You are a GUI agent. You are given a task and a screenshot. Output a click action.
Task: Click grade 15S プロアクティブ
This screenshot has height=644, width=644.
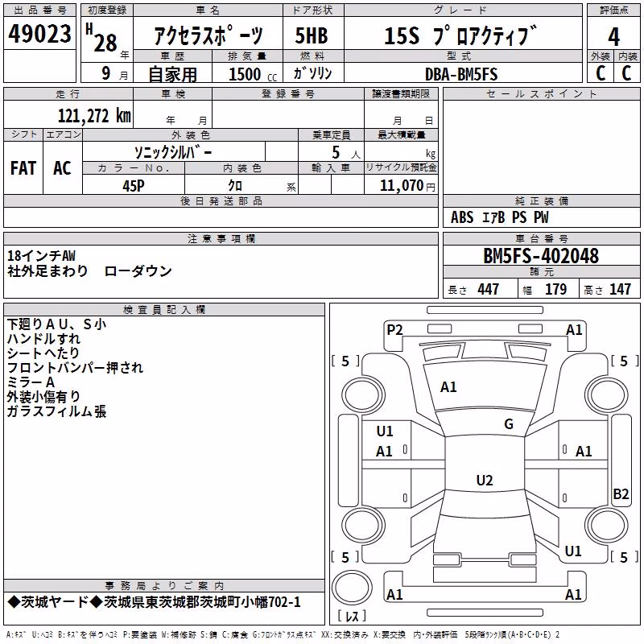pos(460,35)
